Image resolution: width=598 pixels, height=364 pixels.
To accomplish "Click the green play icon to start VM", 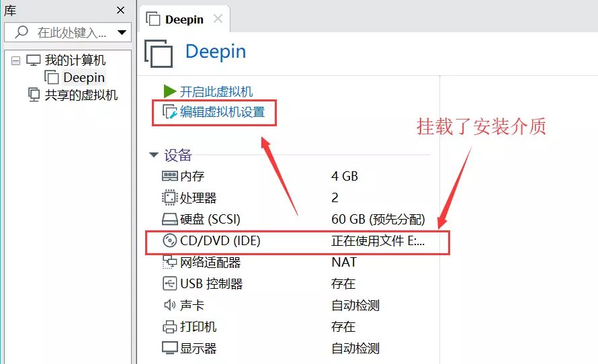I will click(170, 91).
